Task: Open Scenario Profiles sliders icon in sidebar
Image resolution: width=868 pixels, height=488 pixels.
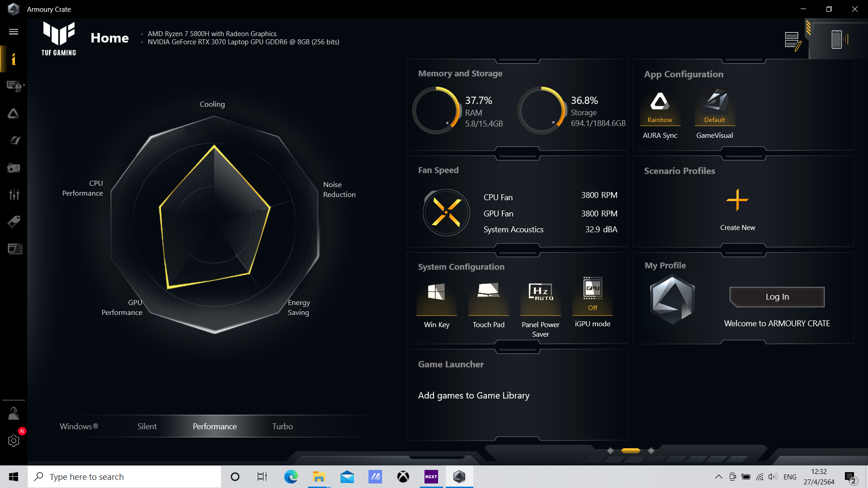Action: click(14, 195)
